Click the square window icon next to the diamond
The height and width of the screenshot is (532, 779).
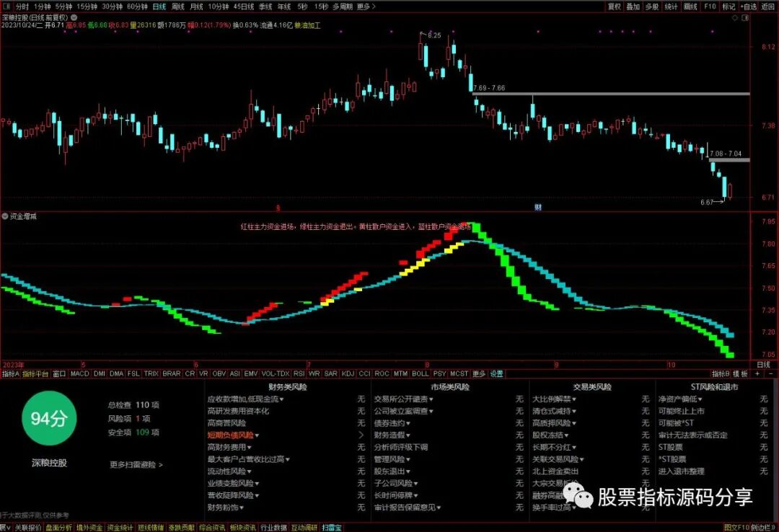744,18
